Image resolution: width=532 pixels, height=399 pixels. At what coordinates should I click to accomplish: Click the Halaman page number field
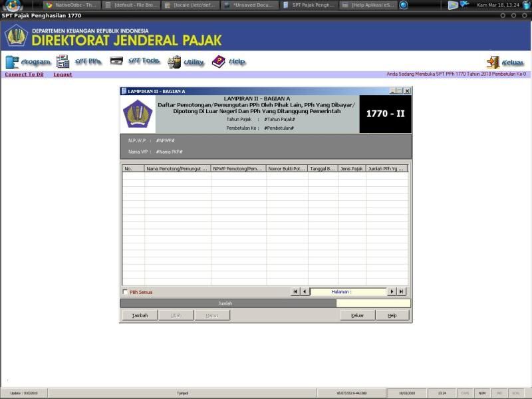tap(348, 291)
